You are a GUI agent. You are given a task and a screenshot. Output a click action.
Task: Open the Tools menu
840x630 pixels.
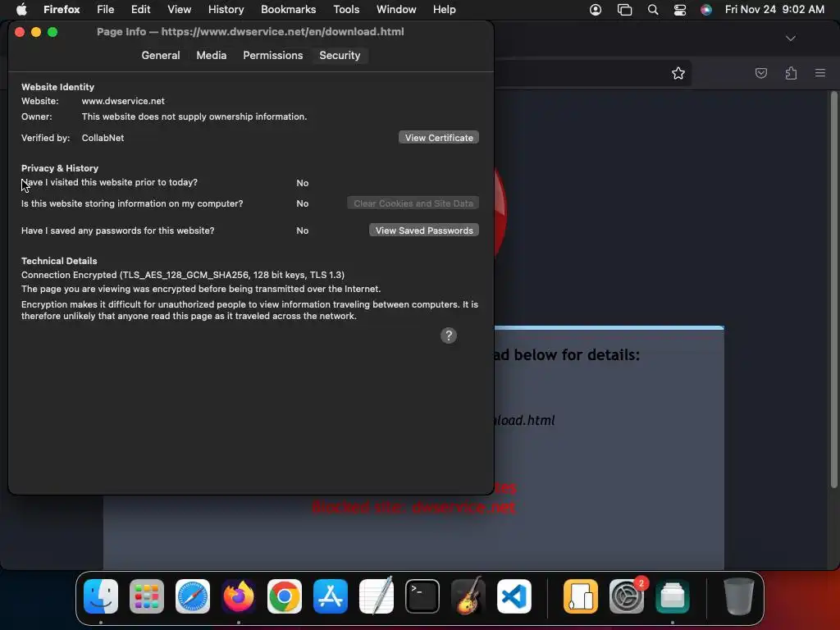[x=346, y=9]
